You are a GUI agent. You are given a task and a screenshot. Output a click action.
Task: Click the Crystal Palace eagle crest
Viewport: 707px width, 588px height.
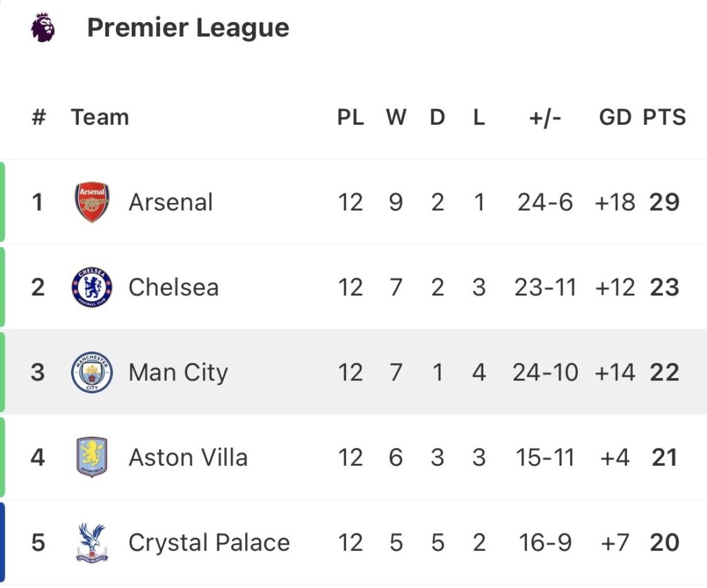tap(92, 542)
